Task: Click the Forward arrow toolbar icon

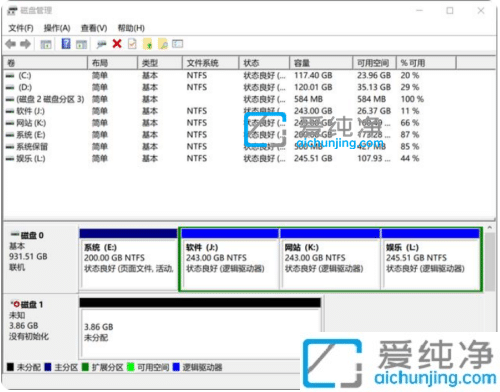Action: 25,44
